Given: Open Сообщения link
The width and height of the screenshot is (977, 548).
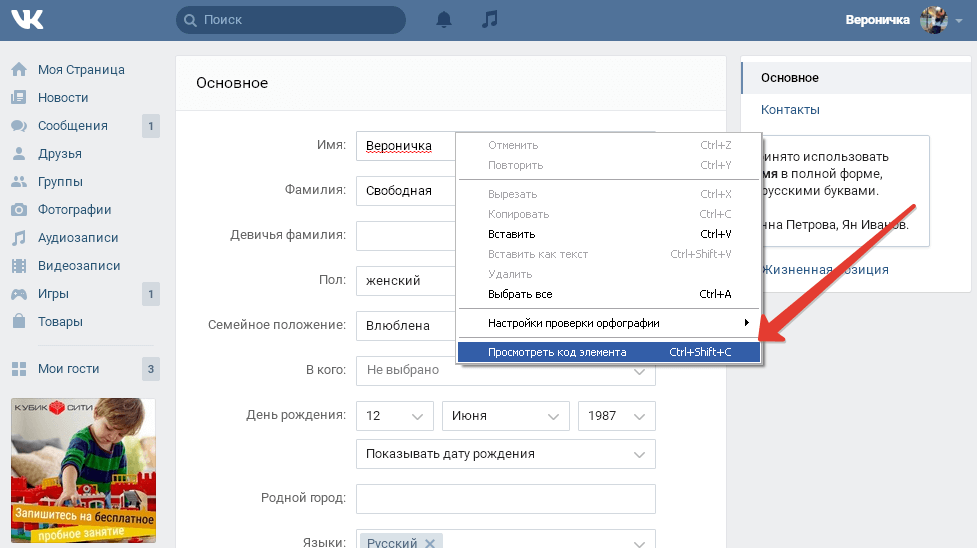Looking at the screenshot, I should click(72, 126).
